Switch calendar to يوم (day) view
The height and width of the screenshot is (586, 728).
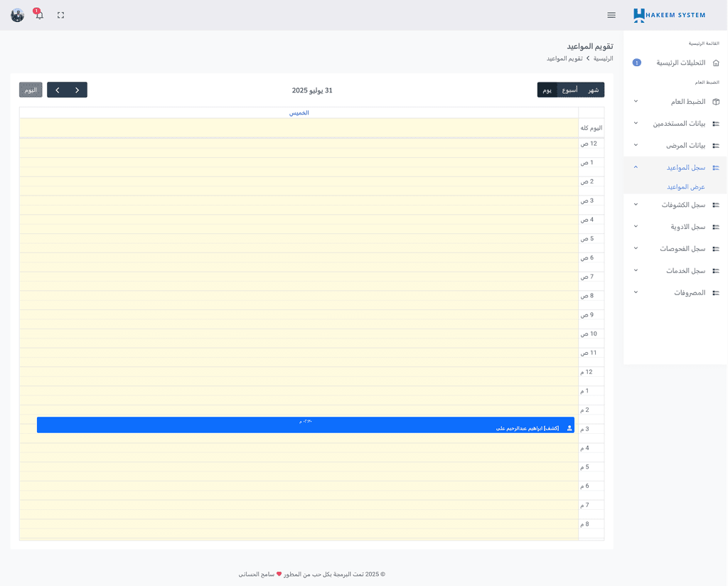(x=547, y=90)
